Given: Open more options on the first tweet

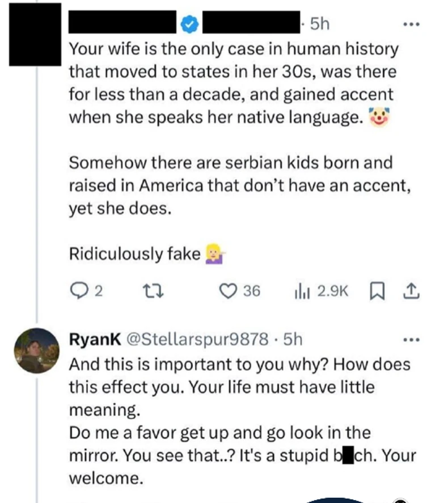Looking at the screenshot, I should point(411,25).
